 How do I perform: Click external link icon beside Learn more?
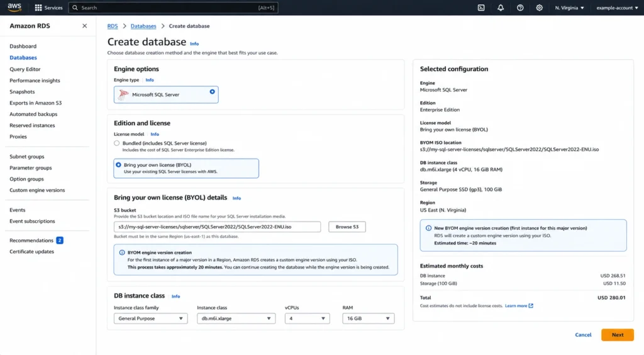[x=531, y=306]
